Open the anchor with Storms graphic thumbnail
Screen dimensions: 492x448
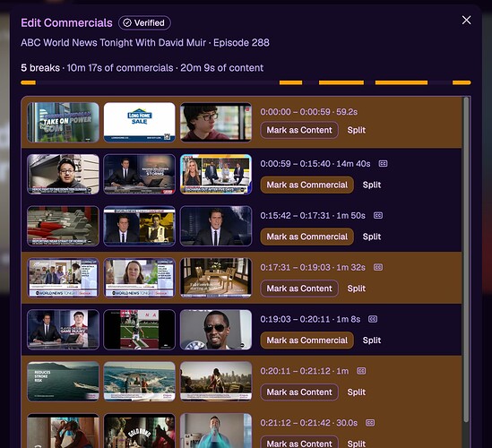tap(139, 174)
